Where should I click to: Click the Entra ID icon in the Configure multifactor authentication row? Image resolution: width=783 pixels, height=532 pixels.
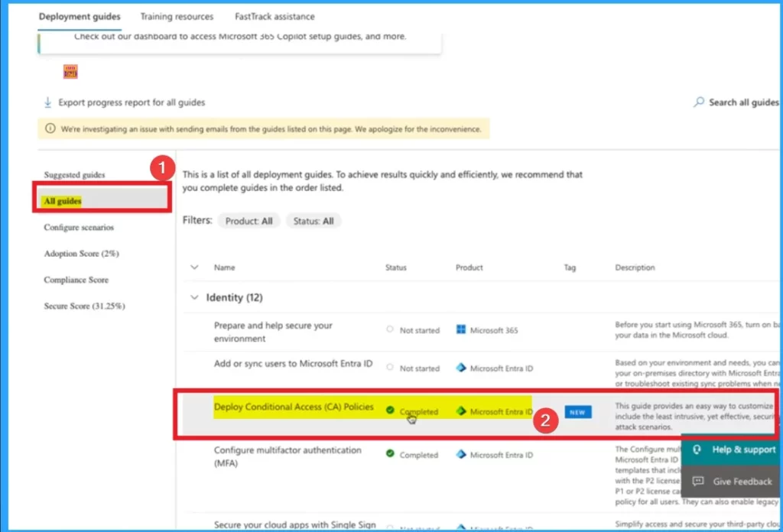coord(461,455)
